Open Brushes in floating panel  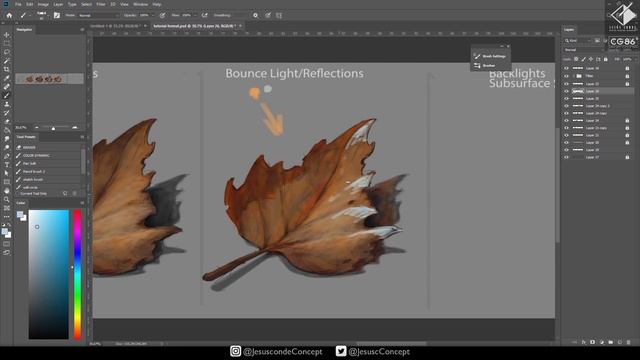[486, 65]
